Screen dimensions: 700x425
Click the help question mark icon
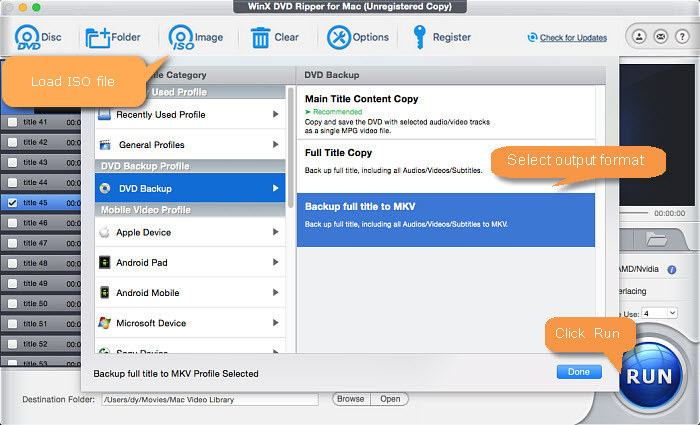(x=682, y=37)
